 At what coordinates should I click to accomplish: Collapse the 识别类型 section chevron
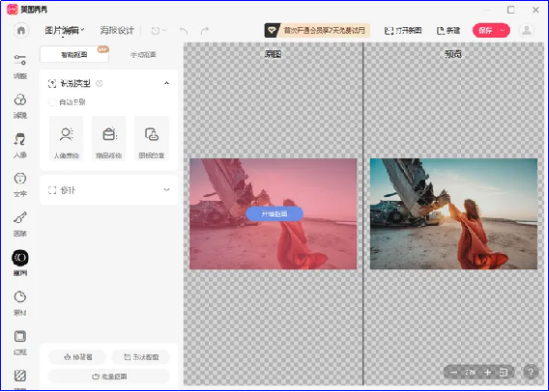click(x=166, y=83)
